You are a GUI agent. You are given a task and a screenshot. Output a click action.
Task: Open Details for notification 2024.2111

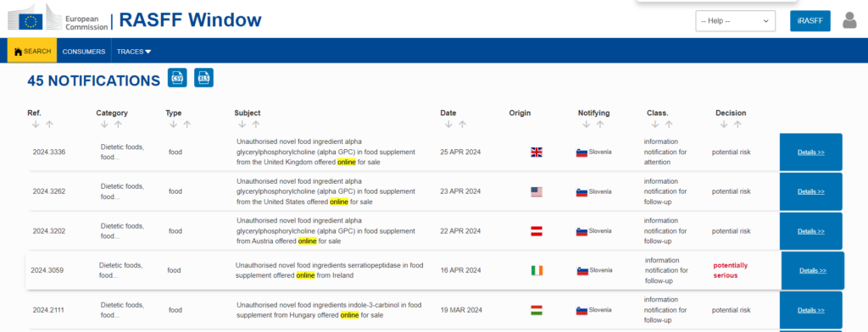point(811,311)
